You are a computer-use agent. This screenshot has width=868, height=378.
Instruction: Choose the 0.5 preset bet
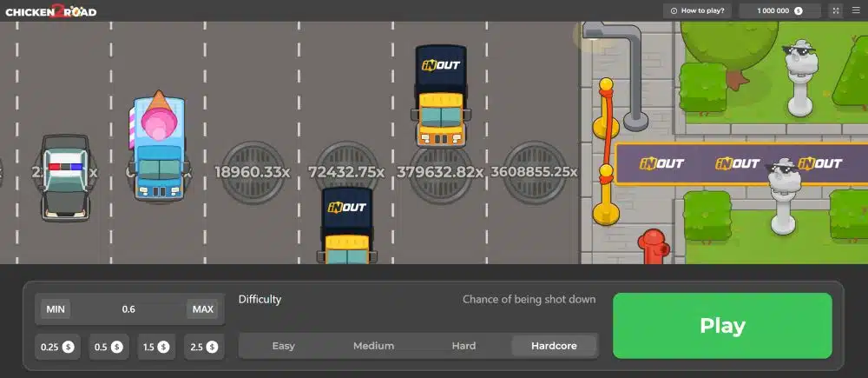point(109,347)
